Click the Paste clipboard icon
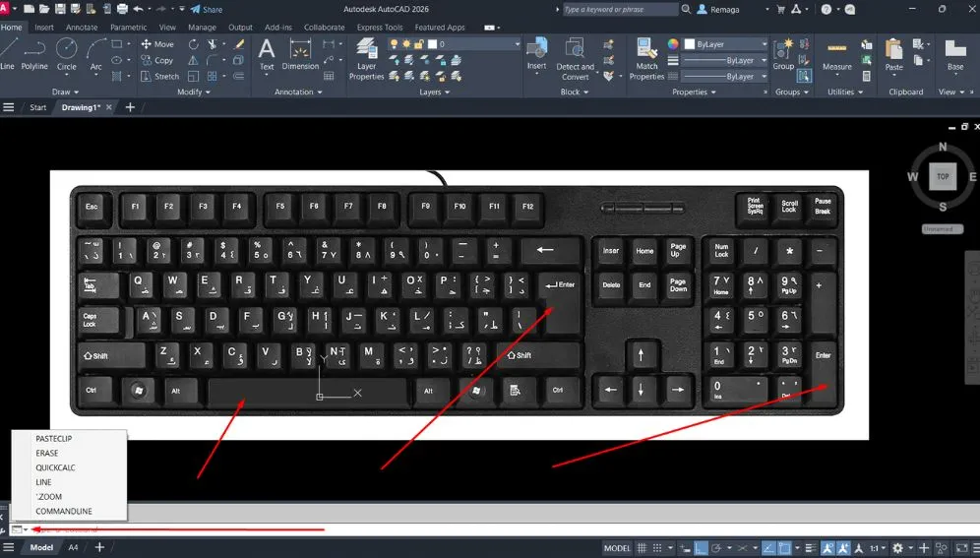 [x=893, y=54]
